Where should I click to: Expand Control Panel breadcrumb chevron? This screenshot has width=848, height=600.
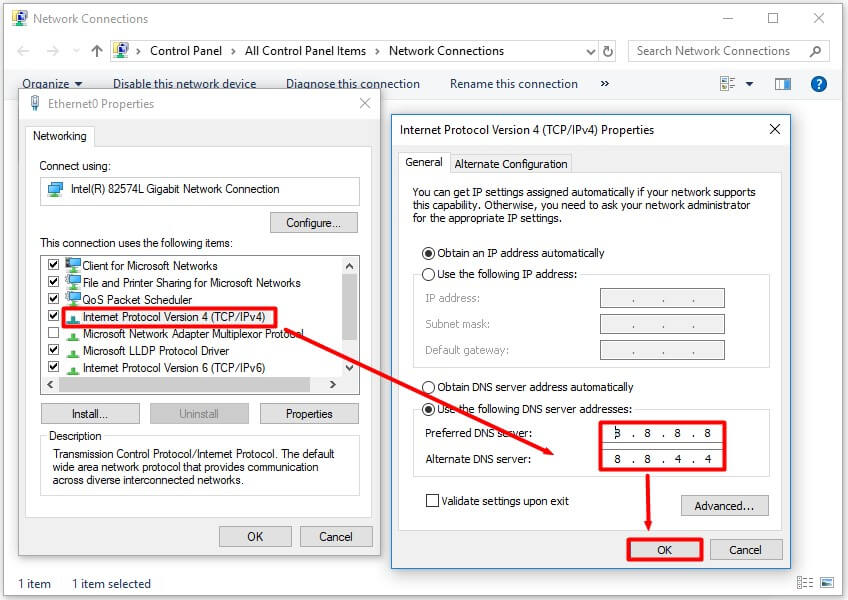click(233, 51)
